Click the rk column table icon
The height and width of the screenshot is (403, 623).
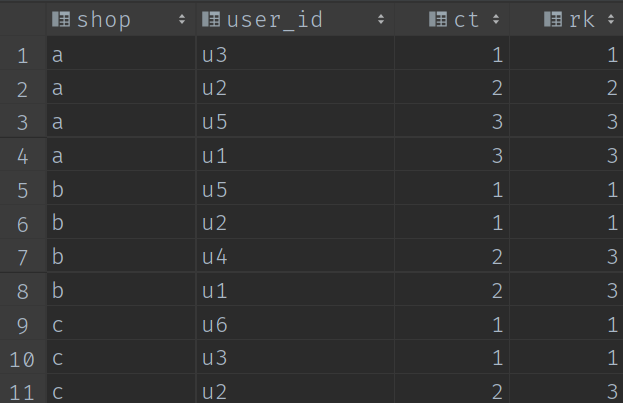[552, 19]
